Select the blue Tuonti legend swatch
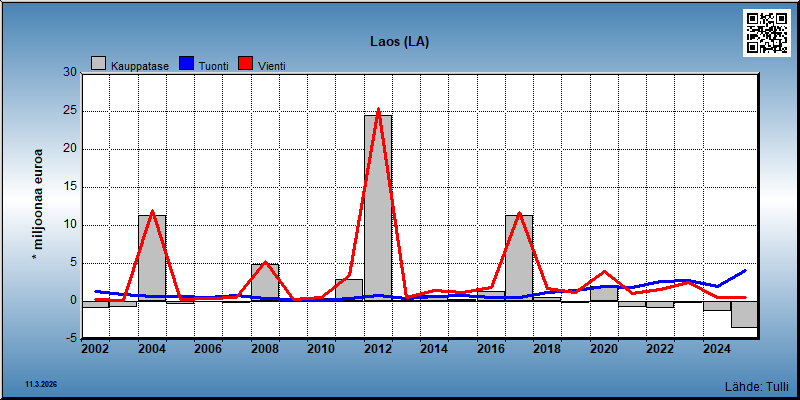The width and height of the screenshot is (800, 400). tap(188, 63)
